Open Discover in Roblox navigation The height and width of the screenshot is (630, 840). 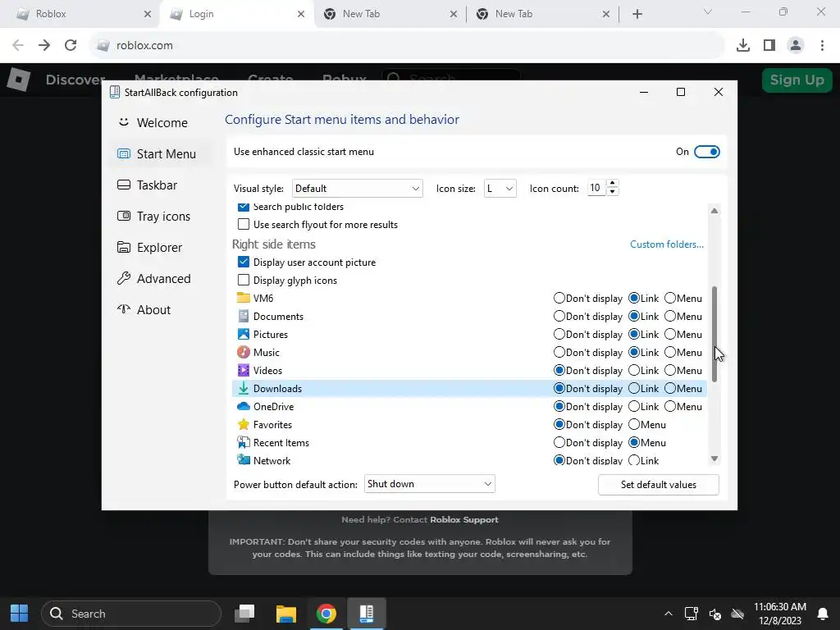(x=75, y=80)
